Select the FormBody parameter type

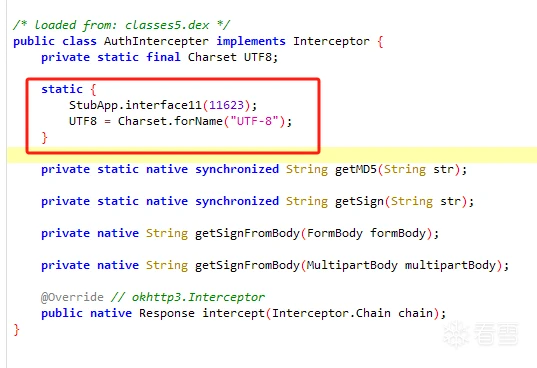coord(335,233)
